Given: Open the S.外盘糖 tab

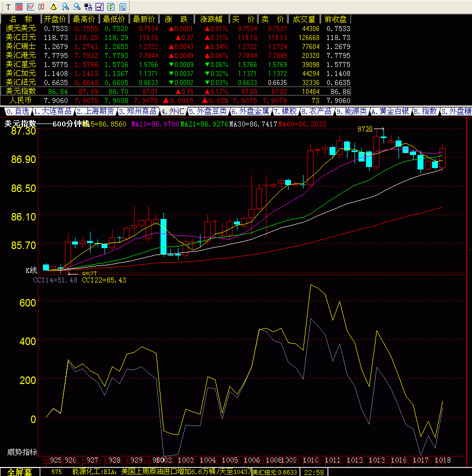Looking at the screenshot, I should 456,111.
